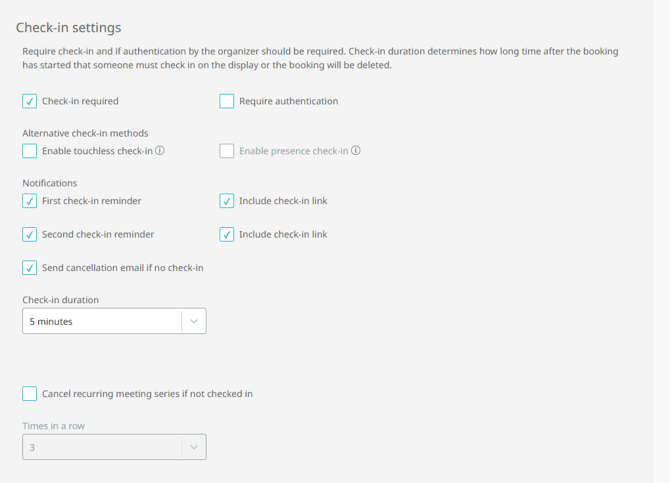The width and height of the screenshot is (670, 483).
Task: Click the Alternative check-in methods label
Action: 85,133
